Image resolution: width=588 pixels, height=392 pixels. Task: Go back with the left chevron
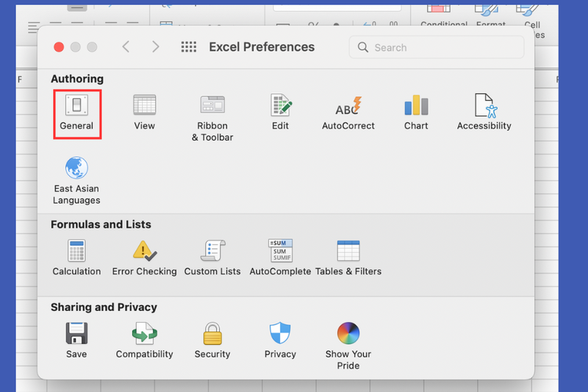click(x=126, y=47)
